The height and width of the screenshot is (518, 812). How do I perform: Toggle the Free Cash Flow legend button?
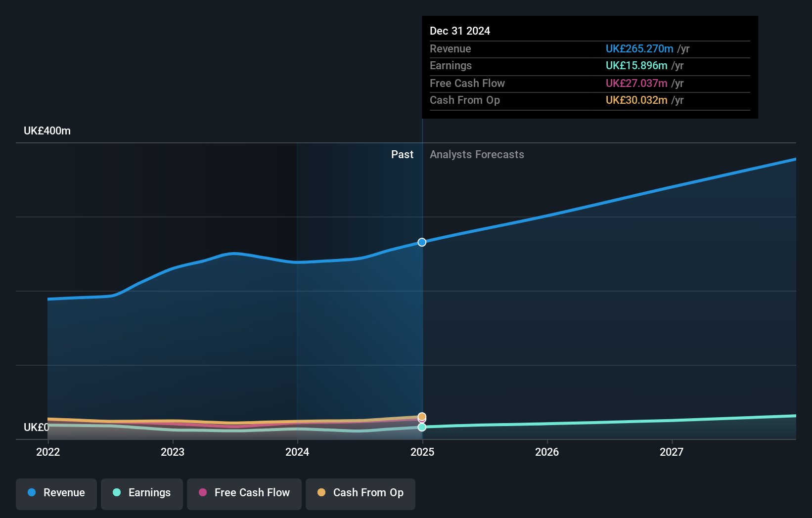point(244,494)
